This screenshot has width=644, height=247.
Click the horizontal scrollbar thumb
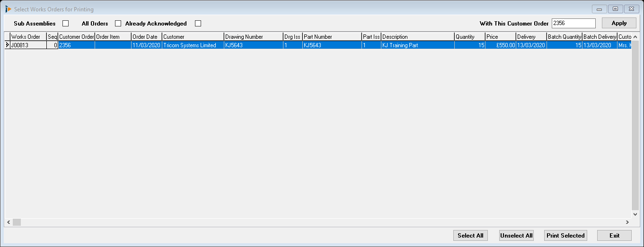click(17, 222)
